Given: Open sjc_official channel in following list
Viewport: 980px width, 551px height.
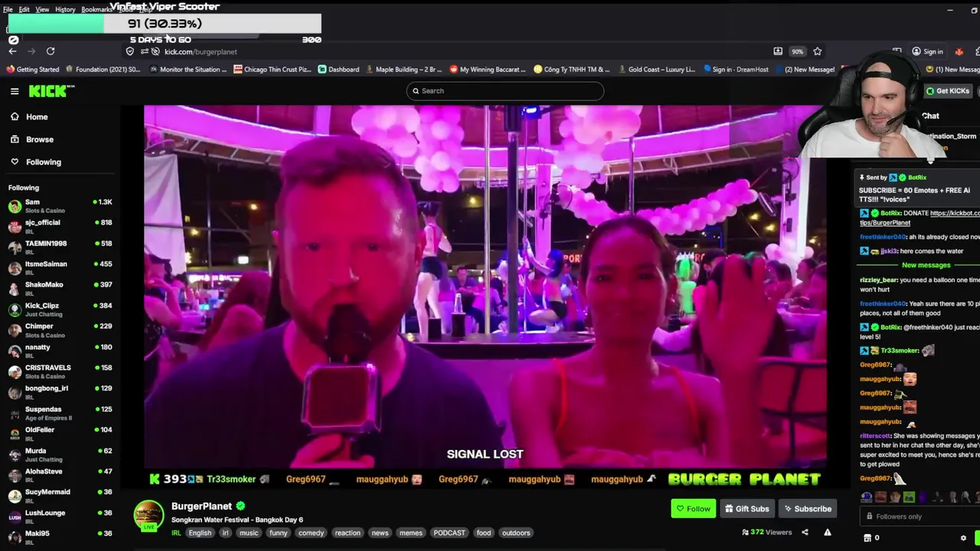Looking at the screenshot, I should 60,227.
